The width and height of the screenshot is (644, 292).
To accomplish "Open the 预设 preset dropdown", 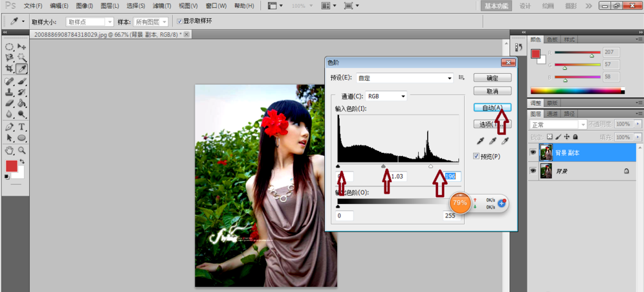I will click(x=405, y=78).
